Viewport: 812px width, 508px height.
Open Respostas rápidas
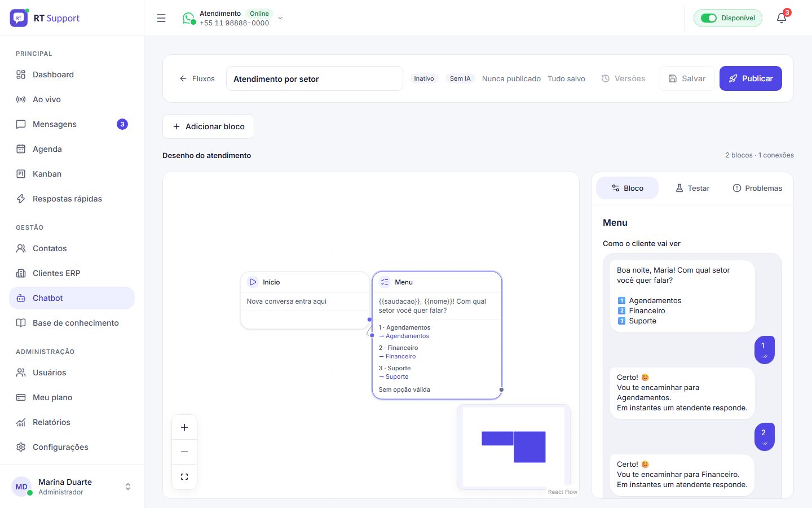pos(72,199)
